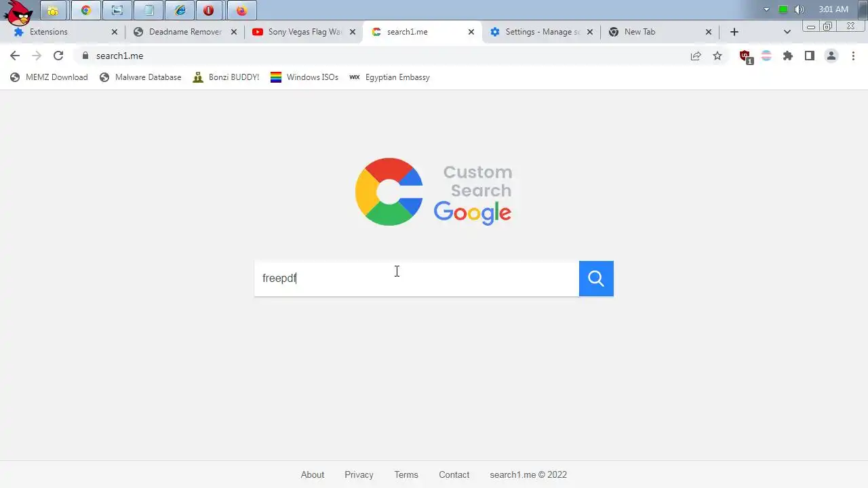Open the picture viewer taskbar icon

tap(117, 10)
